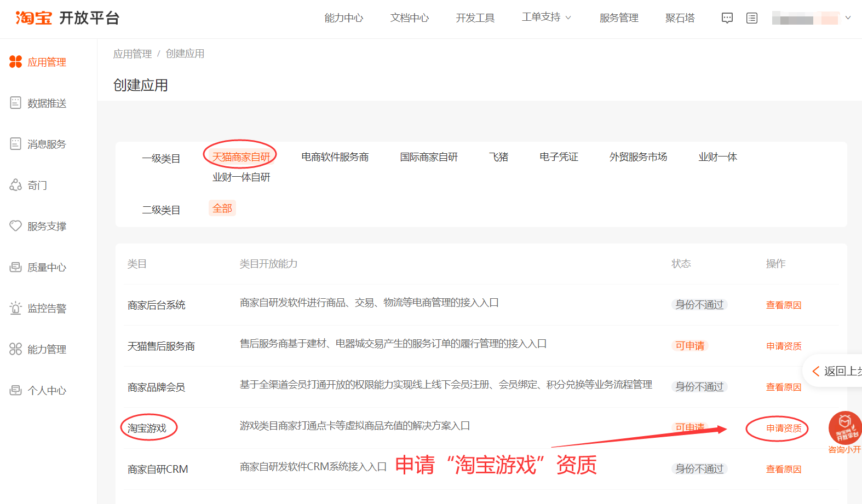Click the 数据推送 sidebar icon
The height and width of the screenshot is (504, 862).
click(16, 103)
